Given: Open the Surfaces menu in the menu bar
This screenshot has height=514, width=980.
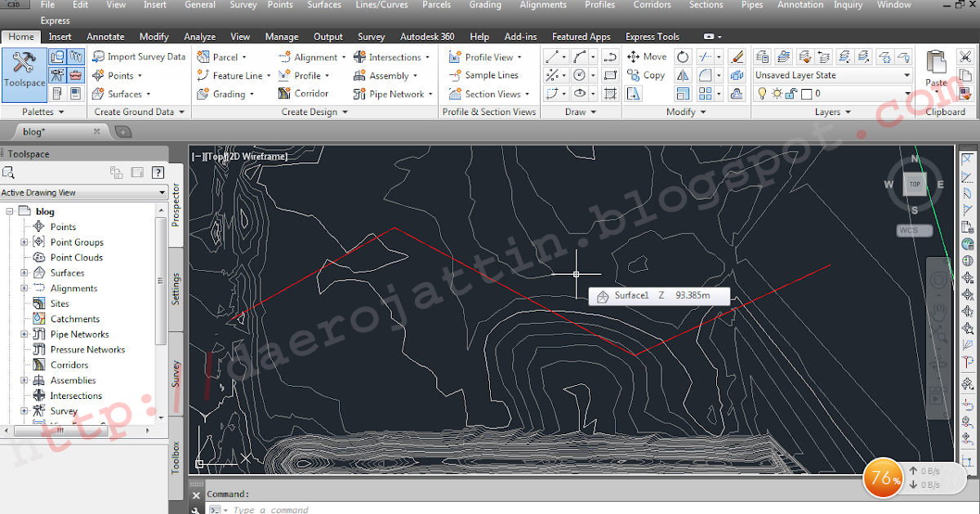Looking at the screenshot, I should point(324,5).
